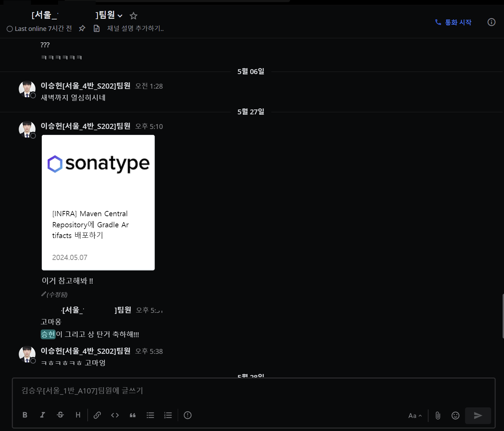Click the '새벽까지 열심히시네' message text
504x431 pixels.
pos(73,98)
